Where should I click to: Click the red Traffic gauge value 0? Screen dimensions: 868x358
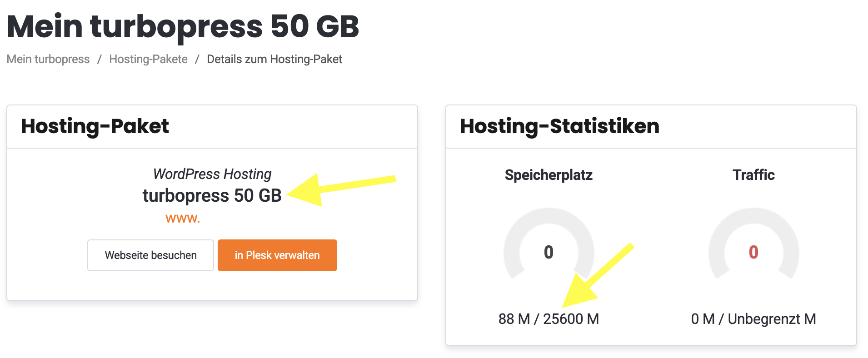(x=753, y=252)
